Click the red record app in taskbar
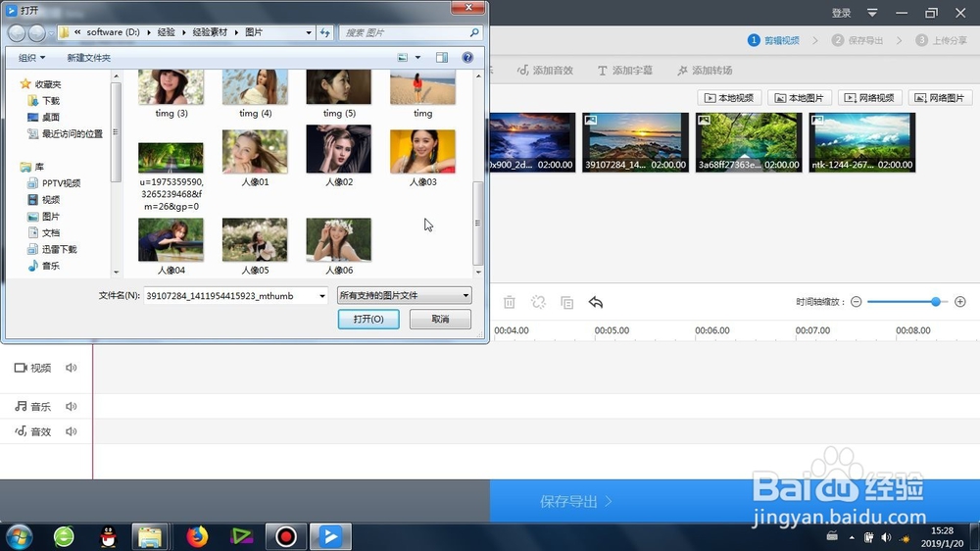The image size is (980, 551). [x=285, y=536]
